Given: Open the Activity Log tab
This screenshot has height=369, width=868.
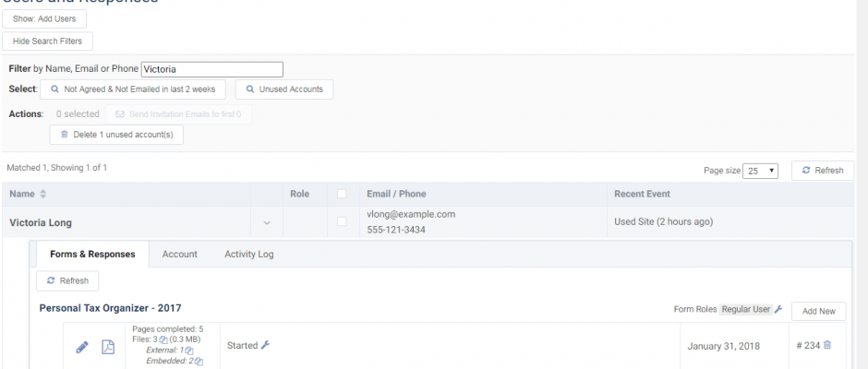Looking at the screenshot, I should [248, 255].
